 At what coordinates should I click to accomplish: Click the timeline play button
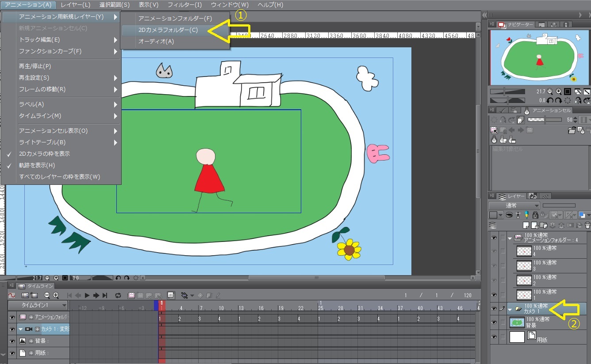[x=87, y=295]
